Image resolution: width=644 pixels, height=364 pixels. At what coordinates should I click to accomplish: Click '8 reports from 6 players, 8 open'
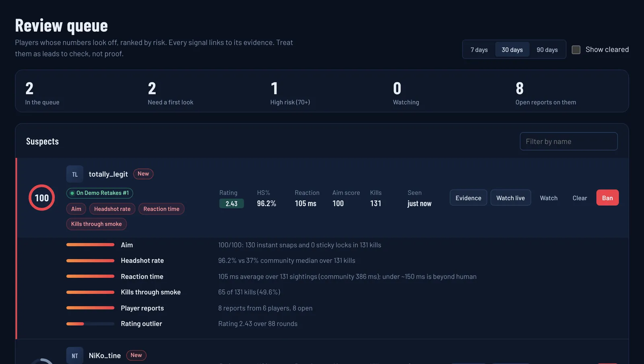(x=265, y=308)
